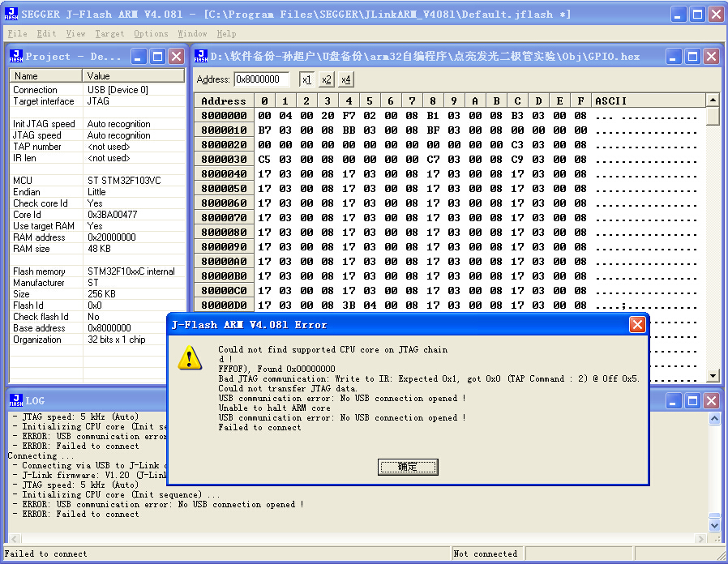The height and width of the screenshot is (564, 728).
Task: Select the 'ST STM32F103VC' MCU value
Action: pyautogui.click(x=124, y=181)
